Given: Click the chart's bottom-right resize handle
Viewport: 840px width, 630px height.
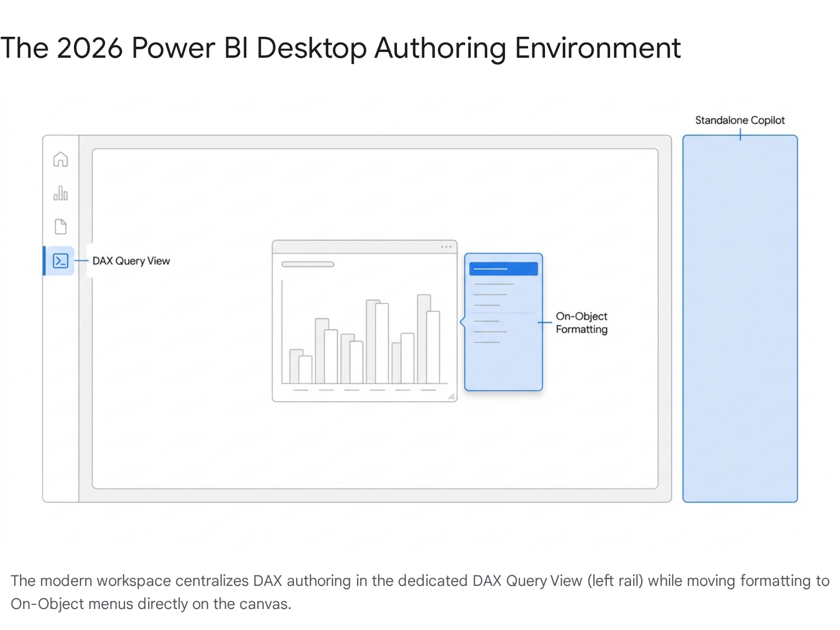Looking at the screenshot, I should click(451, 397).
